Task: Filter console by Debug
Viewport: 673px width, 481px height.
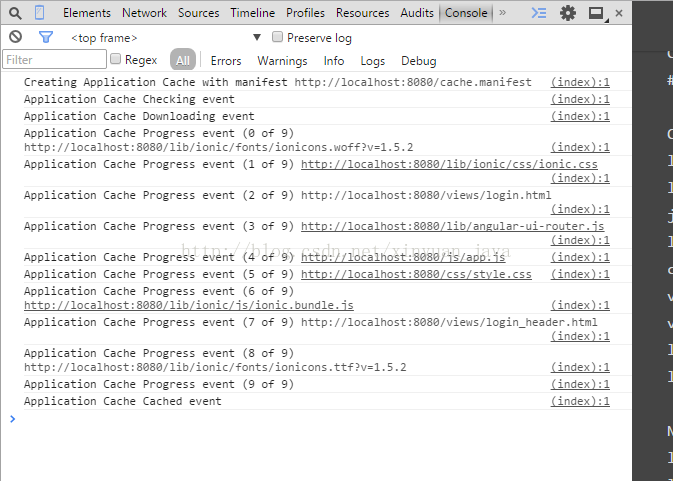Action: pos(418,61)
